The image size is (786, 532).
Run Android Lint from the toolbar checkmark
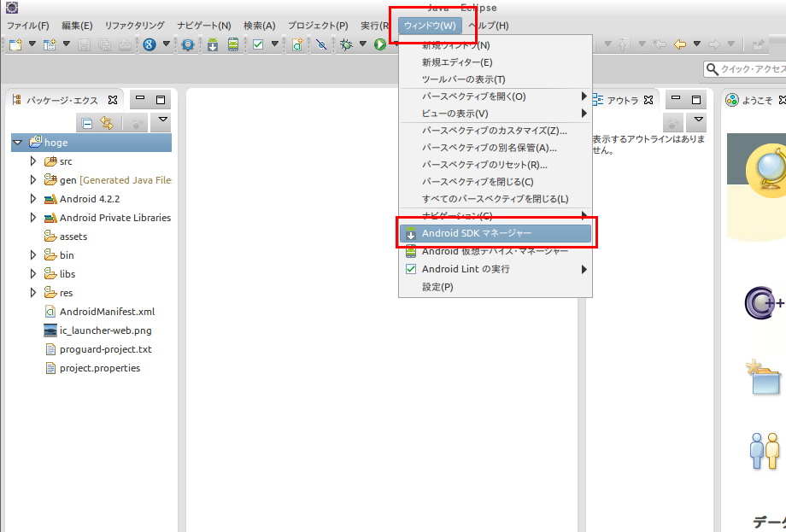258,44
